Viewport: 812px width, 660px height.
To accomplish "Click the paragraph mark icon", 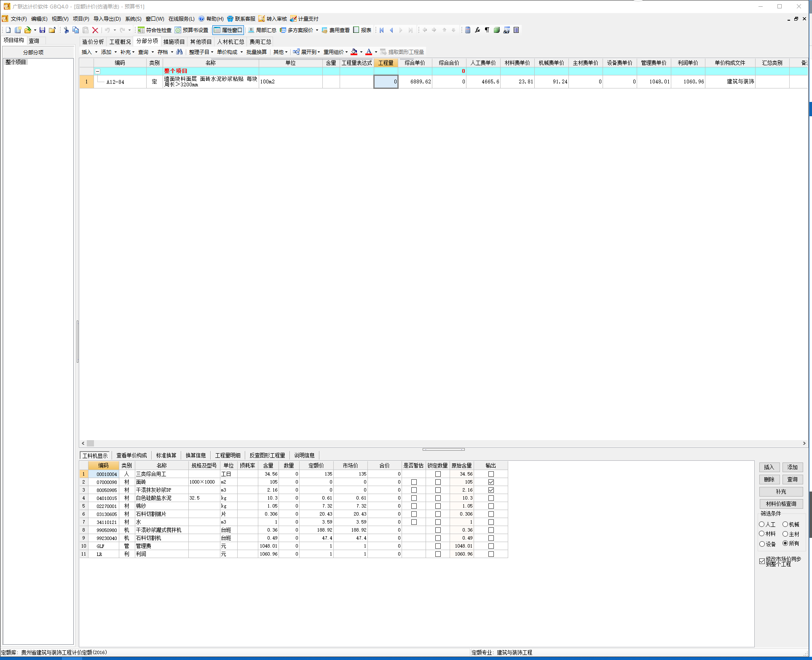I will coord(487,30).
